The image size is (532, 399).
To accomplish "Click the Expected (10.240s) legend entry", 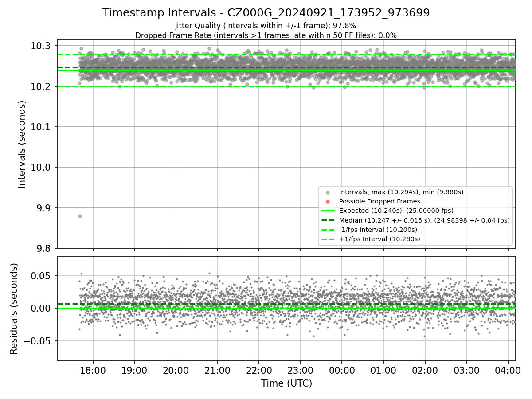I will point(396,211).
